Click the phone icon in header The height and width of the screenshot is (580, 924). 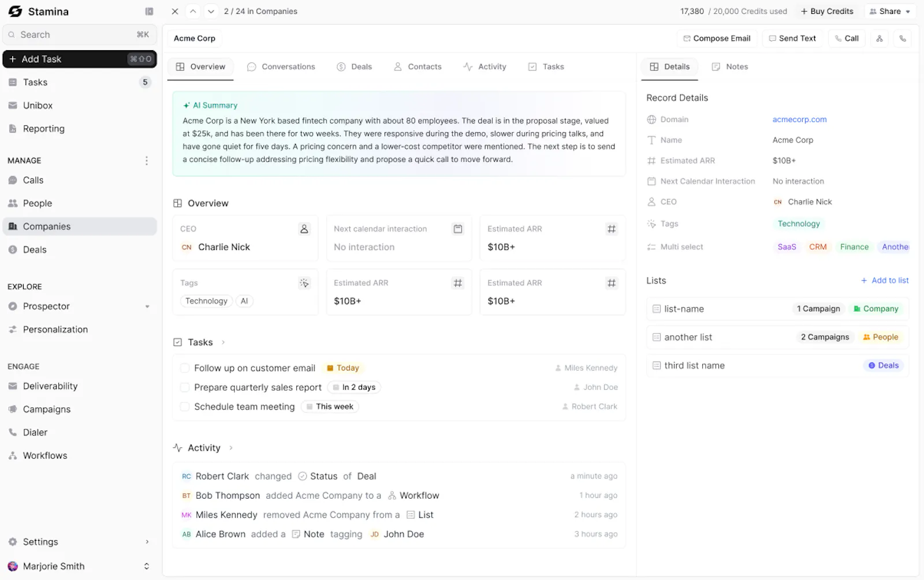[903, 39]
